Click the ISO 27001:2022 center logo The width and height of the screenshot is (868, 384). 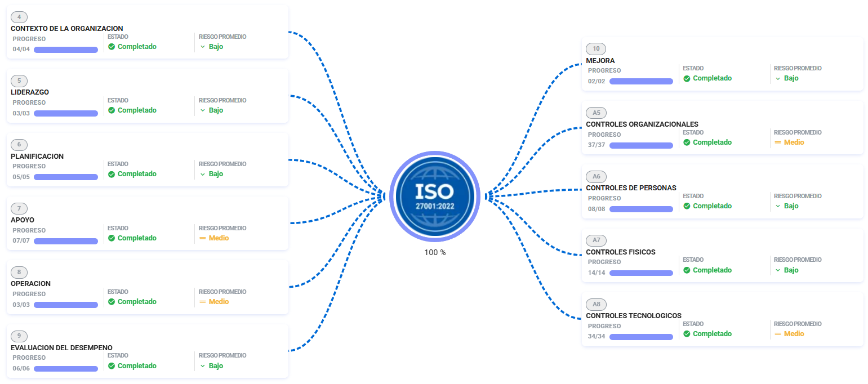pos(435,197)
